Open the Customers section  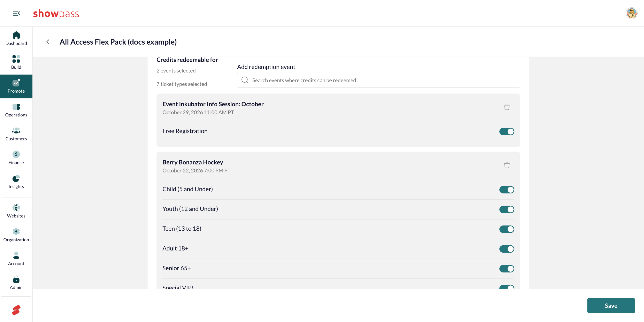coord(16,134)
